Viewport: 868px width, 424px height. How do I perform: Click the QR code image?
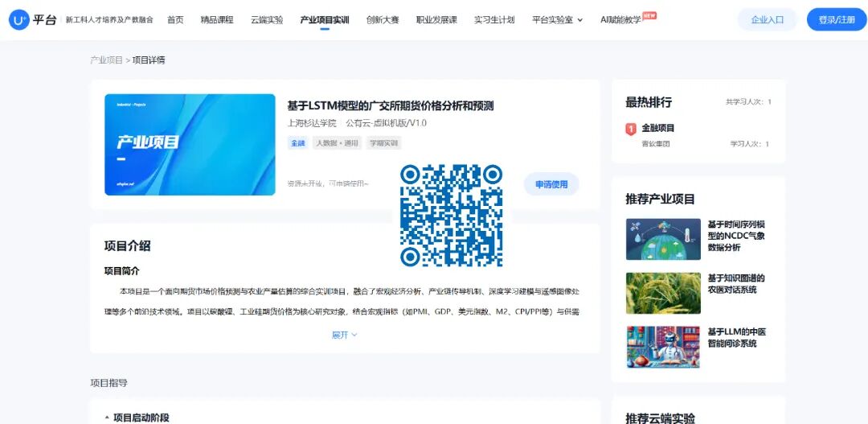pyautogui.click(x=451, y=216)
